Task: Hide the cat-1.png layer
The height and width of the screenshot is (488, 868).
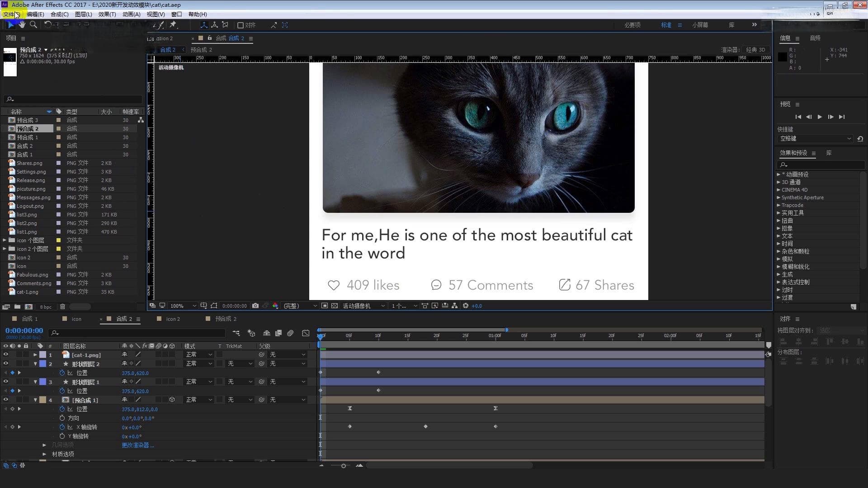Action: 5,355
